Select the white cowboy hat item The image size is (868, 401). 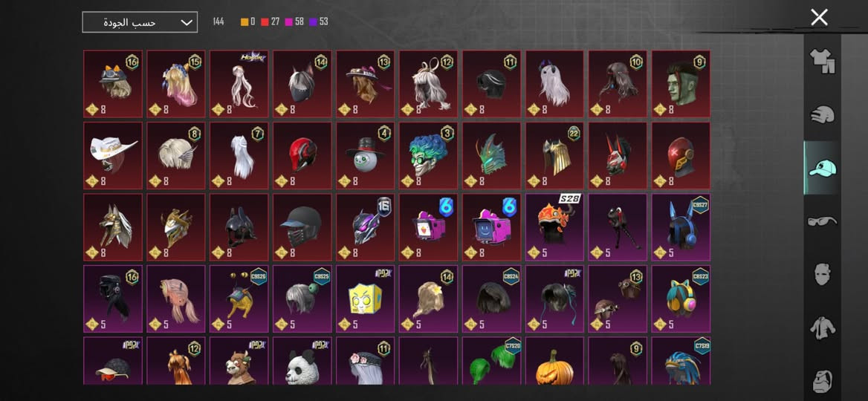[x=113, y=155]
